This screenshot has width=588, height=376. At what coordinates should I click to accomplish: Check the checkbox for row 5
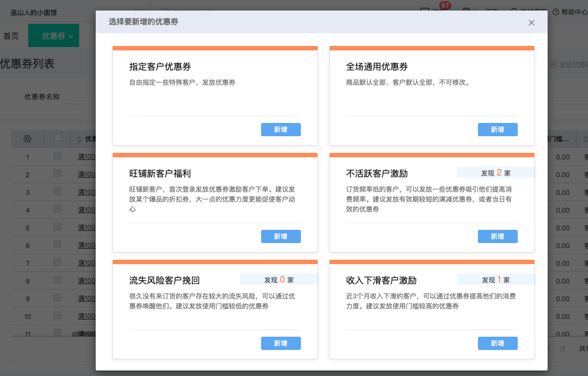57,227
